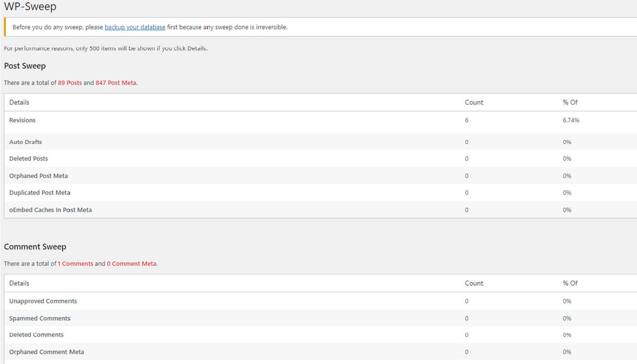Image resolution: width=637 pixels, height=364 pixels.
Task: Select the Duplicated Post Meta row label
Action: pos(40,192)
